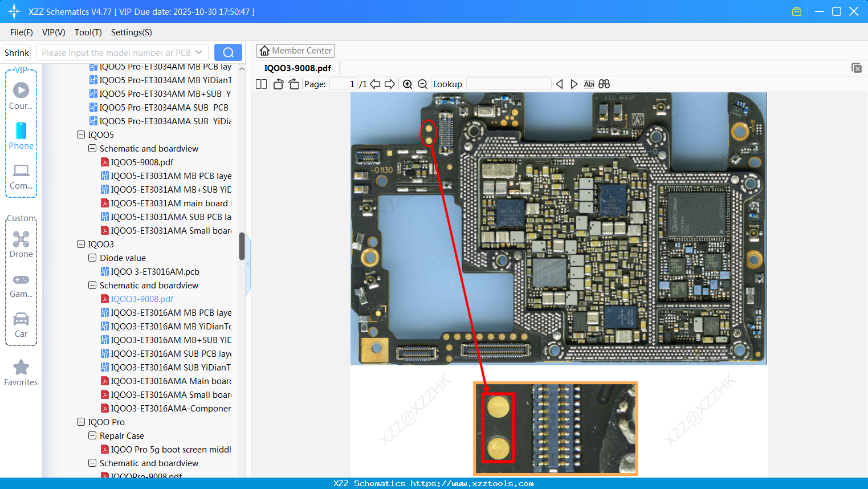Click the Lookup text field

(x=509, y=84)
